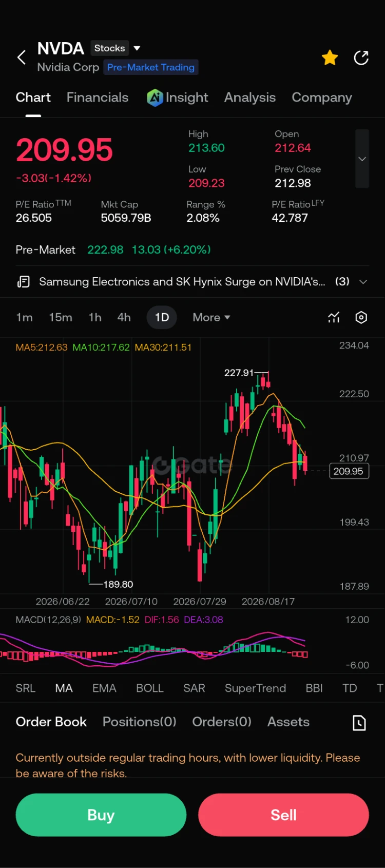
Task: Tap the 227.91 high price marker
Action: tap(239, 373)
